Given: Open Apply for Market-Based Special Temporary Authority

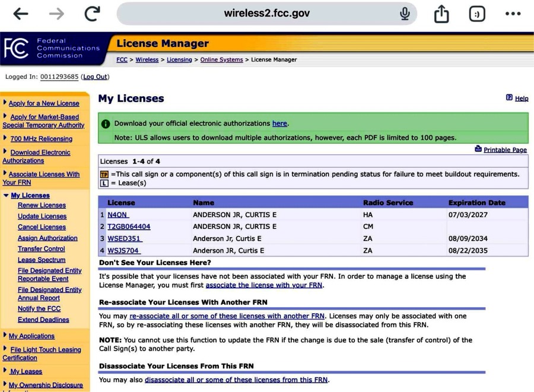Looking at the screenshot, I should pyautogui.click(x=43, y=121).
